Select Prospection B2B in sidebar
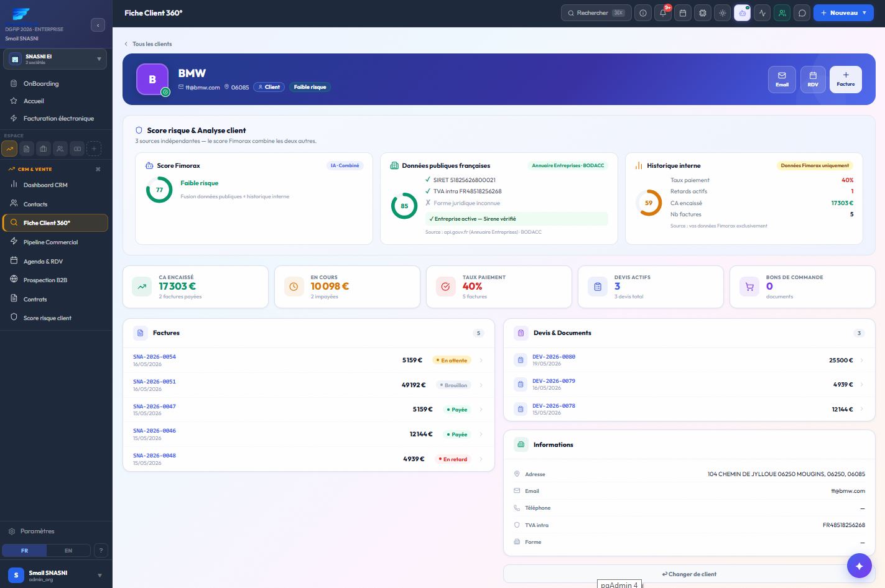The image size is (885, 588). click(55, 280)
